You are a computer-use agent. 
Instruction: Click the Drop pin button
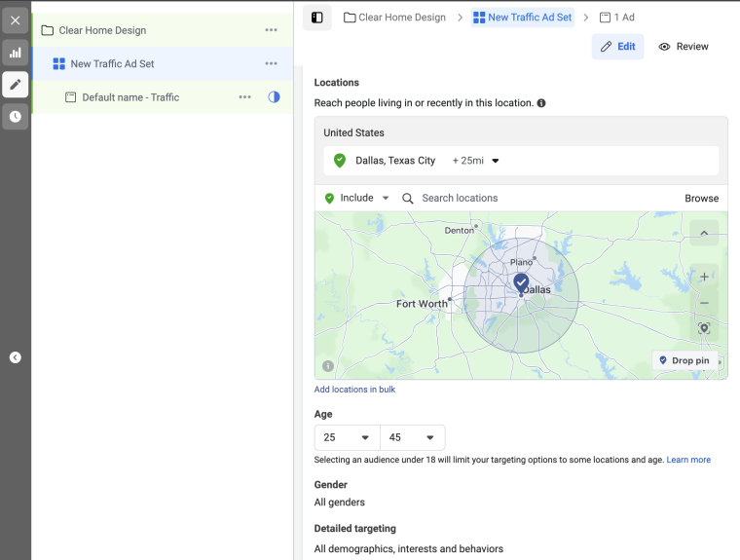684,360
